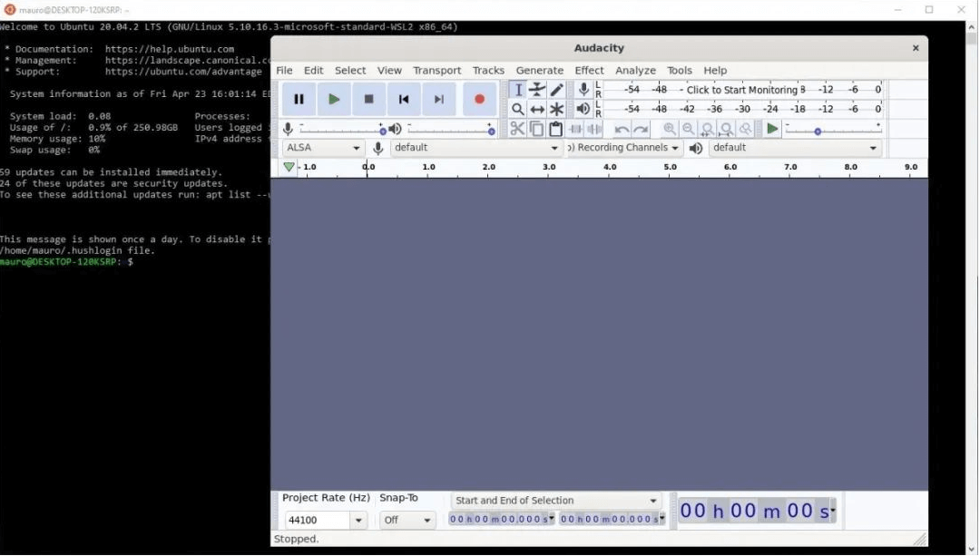Image resolution: width=980 pixels, height=556 pixels.
Task: Activate the Zoom magnifier tool
Action: 517,110
